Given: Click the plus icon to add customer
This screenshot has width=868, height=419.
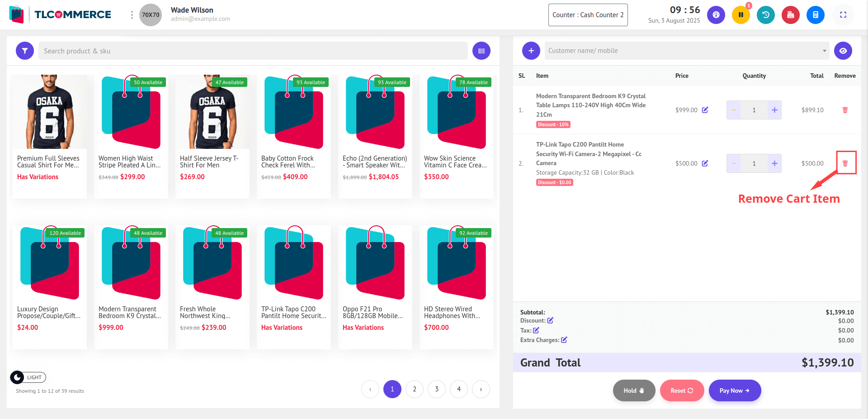Looking at the screenshot, I should (x=531, y=51).
